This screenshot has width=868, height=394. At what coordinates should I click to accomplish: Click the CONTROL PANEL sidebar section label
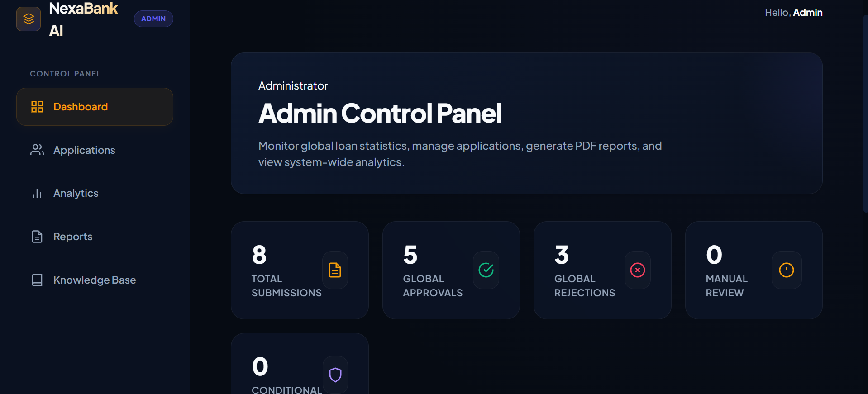[65, 74]
